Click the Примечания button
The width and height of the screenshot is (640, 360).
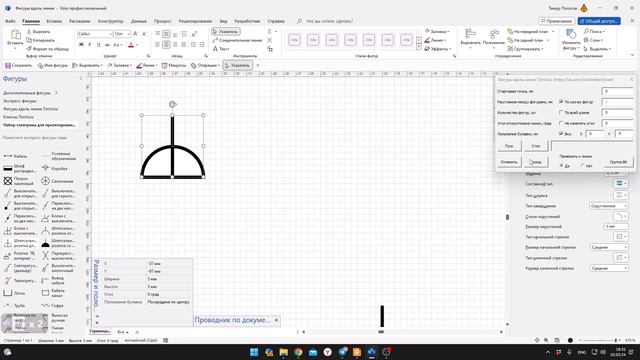(557, 21)
